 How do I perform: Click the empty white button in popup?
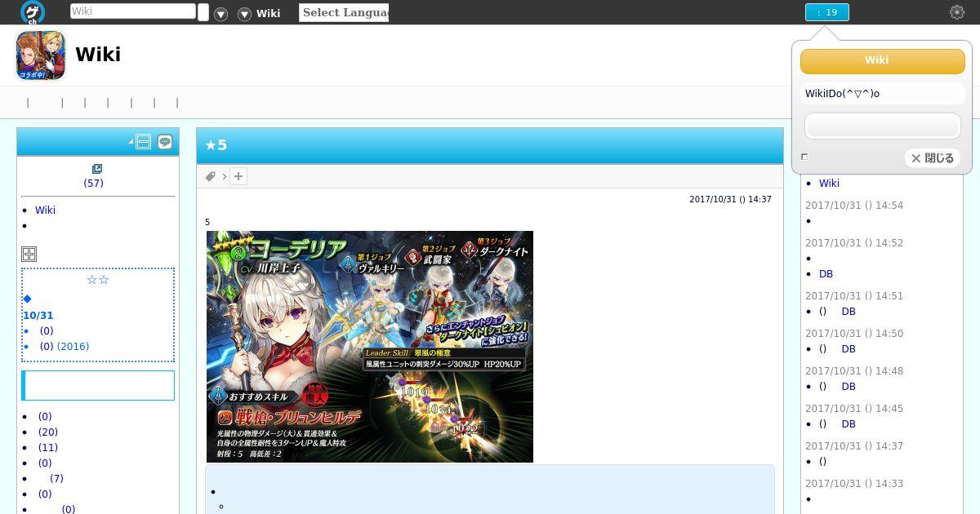tap(882, 126)
